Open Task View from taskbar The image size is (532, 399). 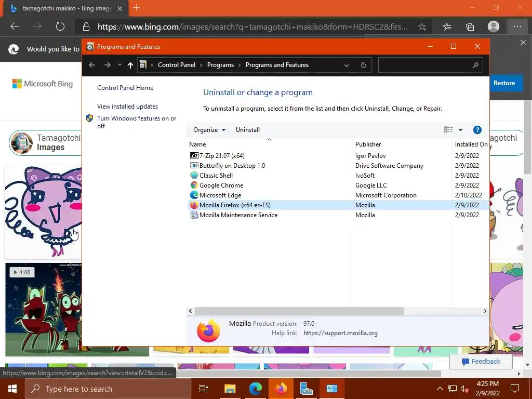click(203, 389)
